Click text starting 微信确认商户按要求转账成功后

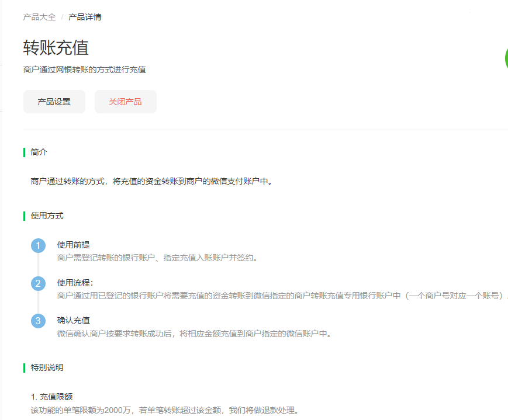coord(194,334)
